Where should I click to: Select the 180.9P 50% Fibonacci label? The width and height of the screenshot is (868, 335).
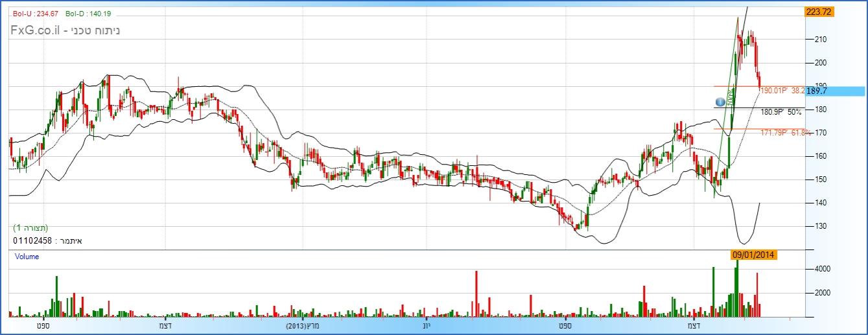(781, 112)
